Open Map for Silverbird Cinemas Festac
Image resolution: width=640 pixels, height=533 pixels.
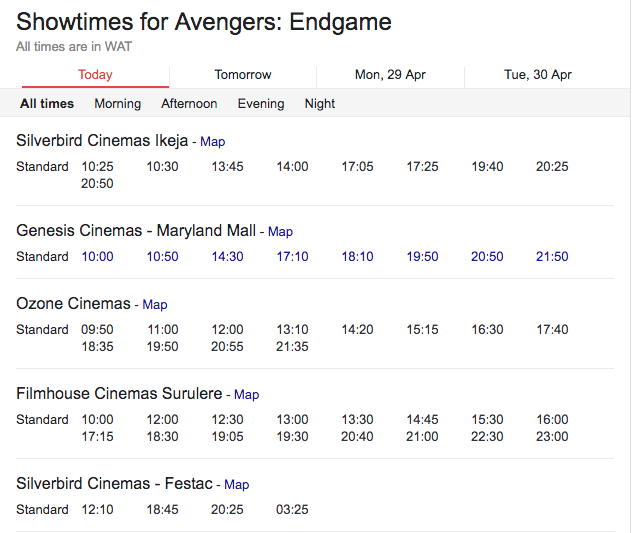point(237,485)
